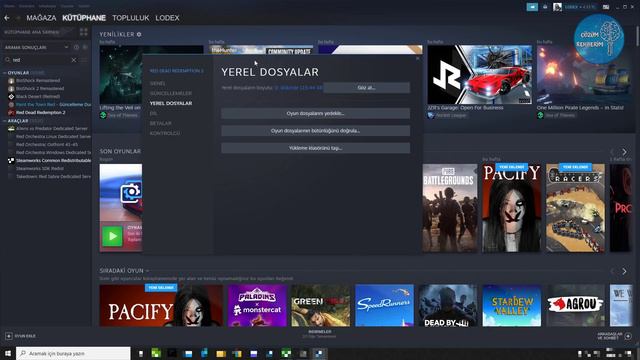Screen dimensions: 640x360
Task: Open the search filter options icon
Action: (x=84, y=60)
